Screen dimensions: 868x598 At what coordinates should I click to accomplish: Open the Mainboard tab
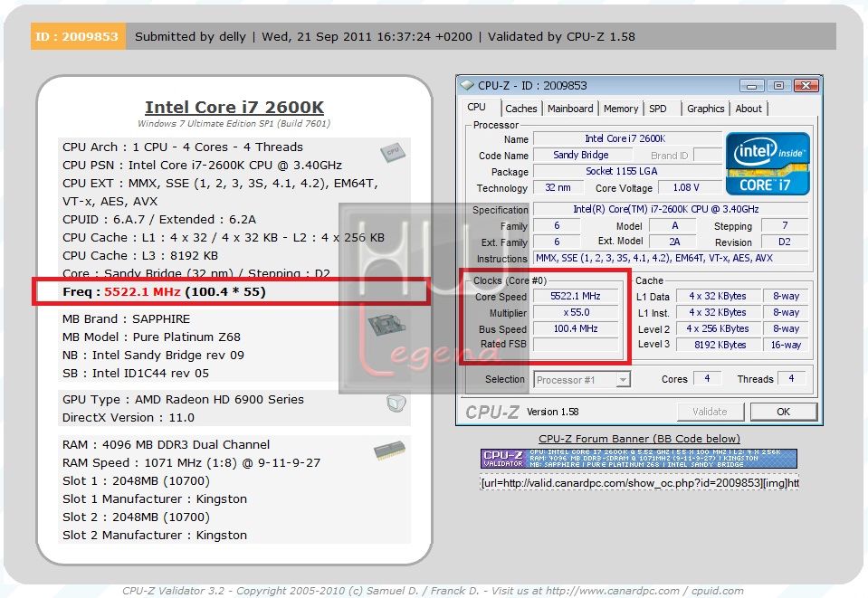click(570, 109)
